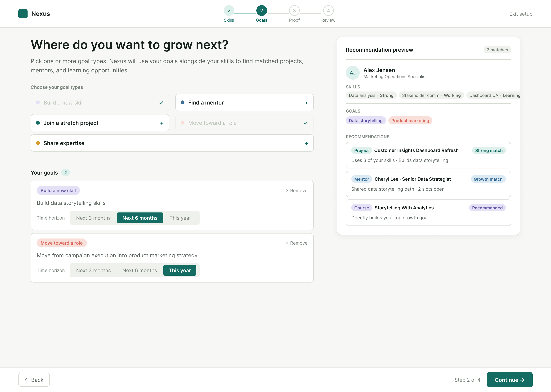
Task: Add the Share expertise goal type
Action: pos(172,143)
